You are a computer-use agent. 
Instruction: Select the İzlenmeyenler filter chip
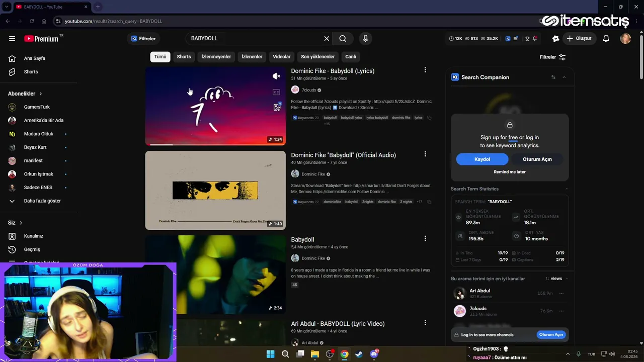pyautogui.click(x=216, y=57)
